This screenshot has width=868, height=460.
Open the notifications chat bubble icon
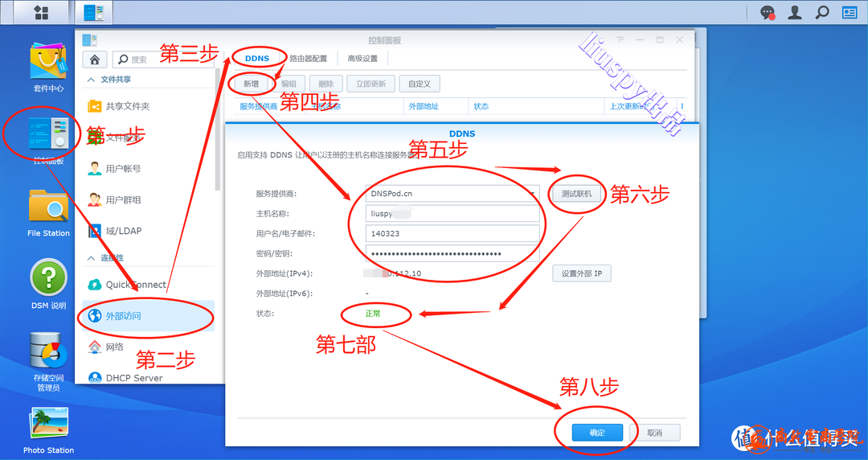(768, 12)
